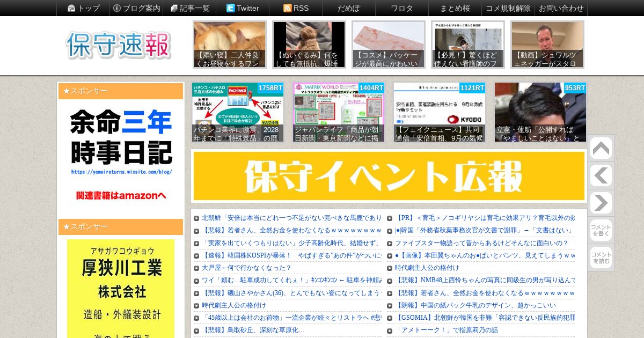
Task: Open the 必見 nurse thumbnail article
Action: click(468, 45)
